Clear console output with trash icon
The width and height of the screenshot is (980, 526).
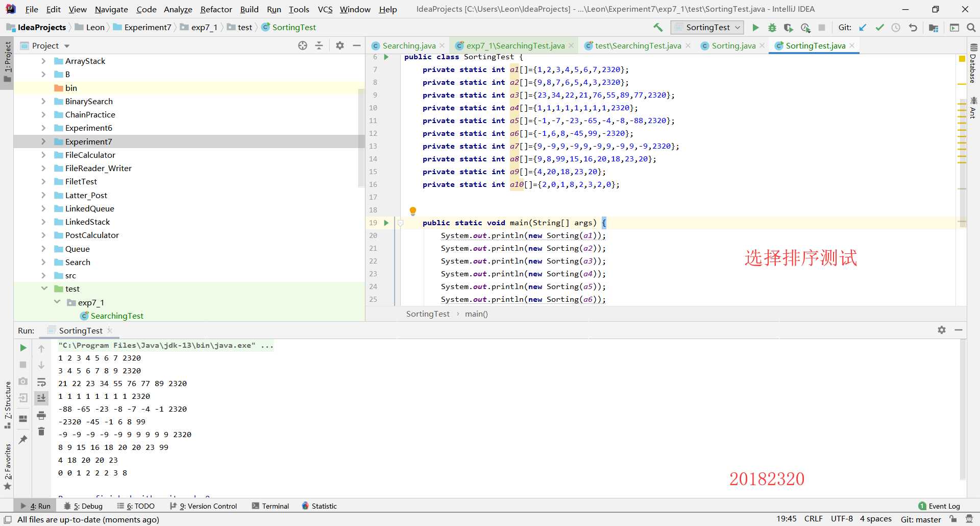click(x=41, y=432)
